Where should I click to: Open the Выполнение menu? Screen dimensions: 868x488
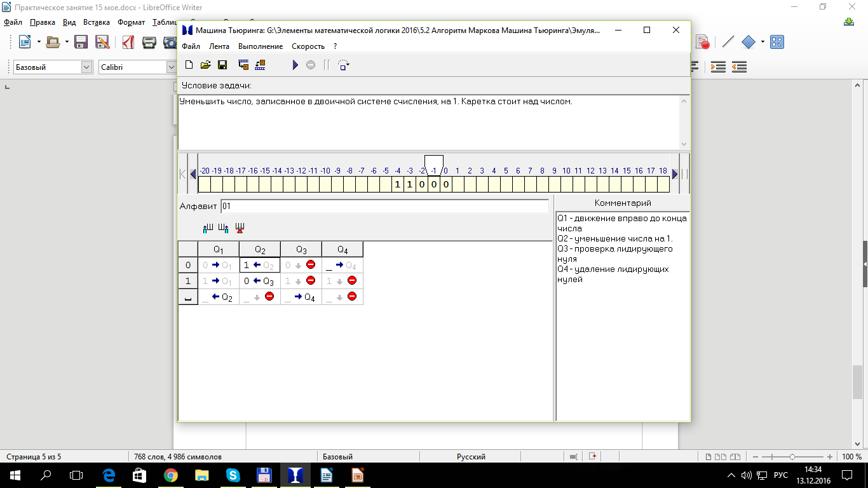tap(261, 46)
